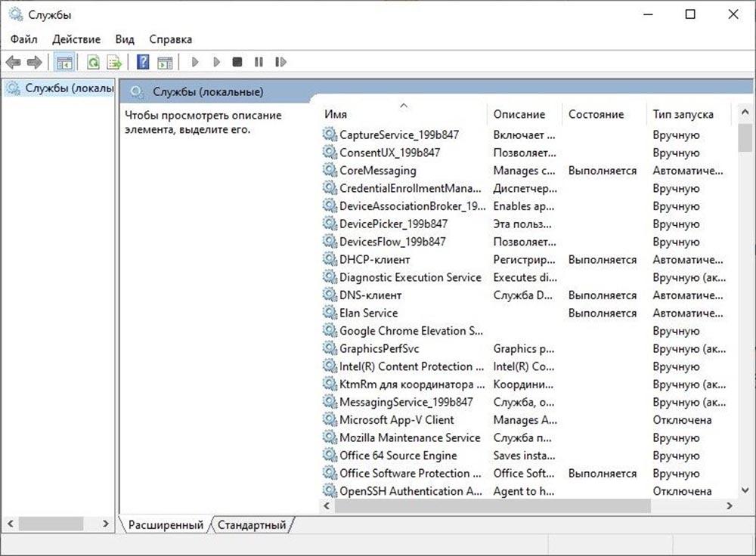Click the Выполняется status of Elan Service
Image resolution: width=756 pixels, height=556 pixels.
603,314
